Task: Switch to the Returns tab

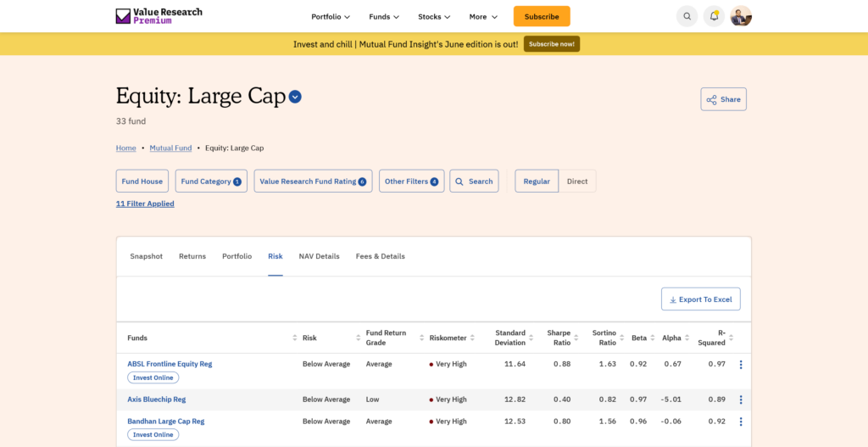Action: (x=192, y=256)
